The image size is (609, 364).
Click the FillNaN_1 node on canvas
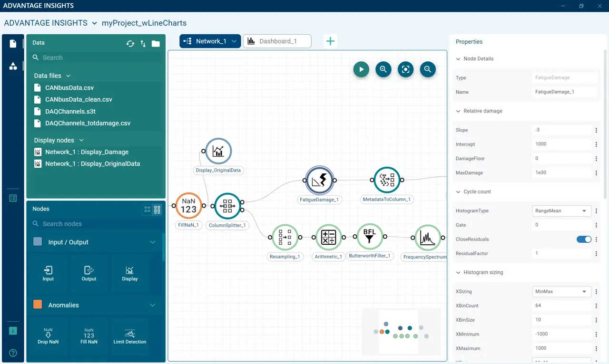[188, 206]
